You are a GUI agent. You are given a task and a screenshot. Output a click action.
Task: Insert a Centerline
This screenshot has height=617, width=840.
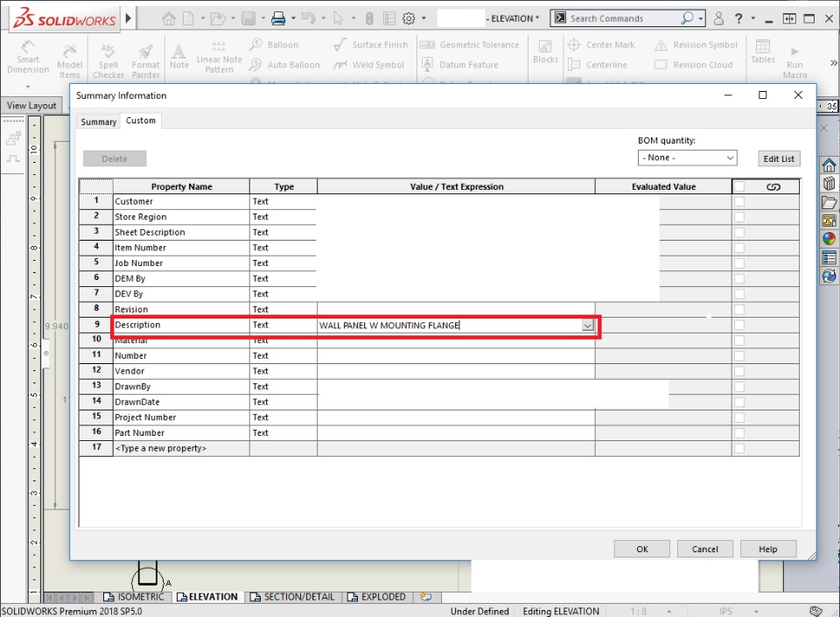(598, 65)
